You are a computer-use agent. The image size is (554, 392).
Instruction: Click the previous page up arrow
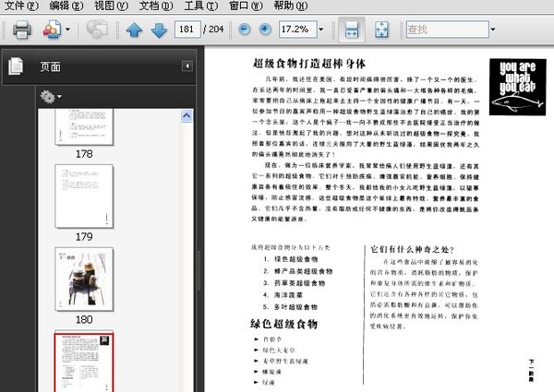coord(134,30)
